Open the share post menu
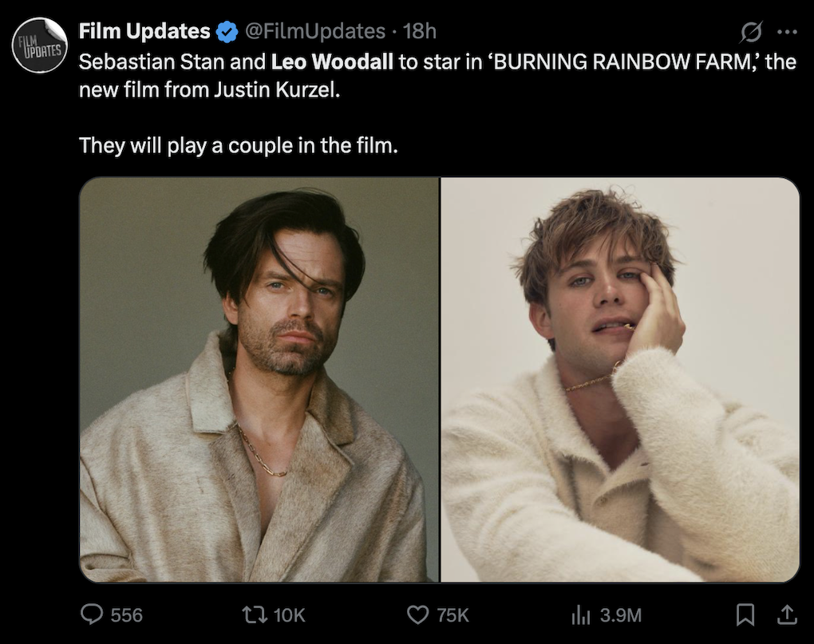 pos(787,614)
